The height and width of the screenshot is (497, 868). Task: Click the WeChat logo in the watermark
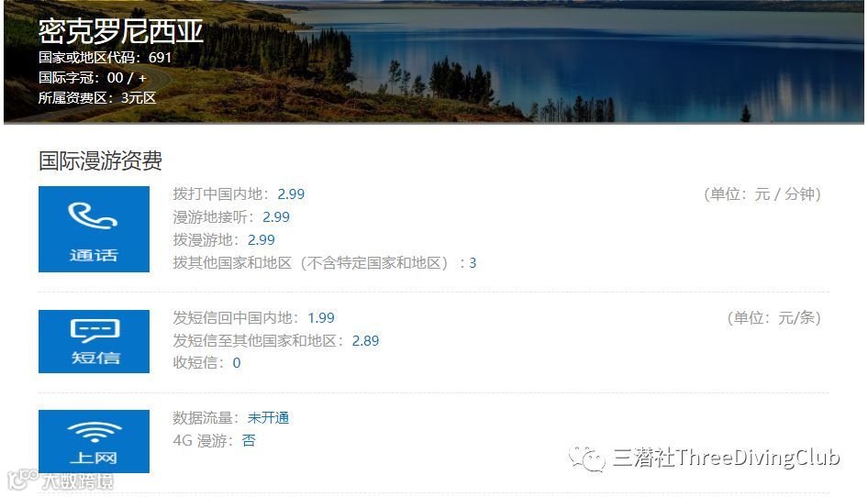click(587, 458)
